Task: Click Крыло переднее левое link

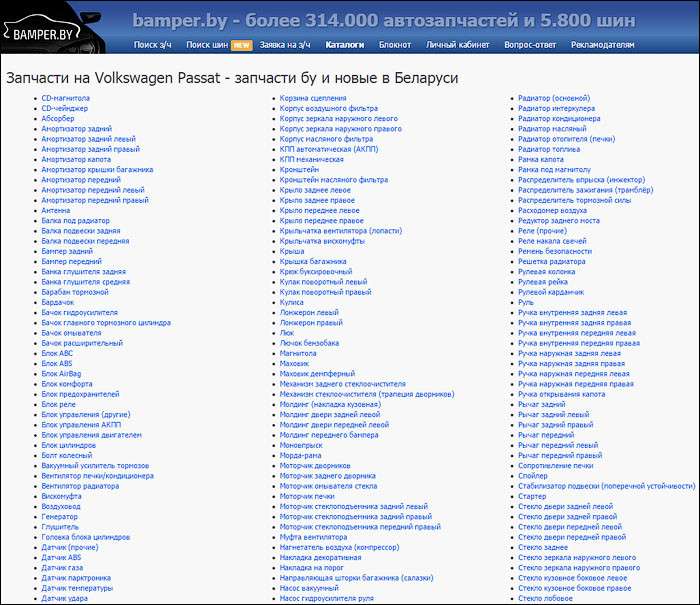Action: pos(319,210)
